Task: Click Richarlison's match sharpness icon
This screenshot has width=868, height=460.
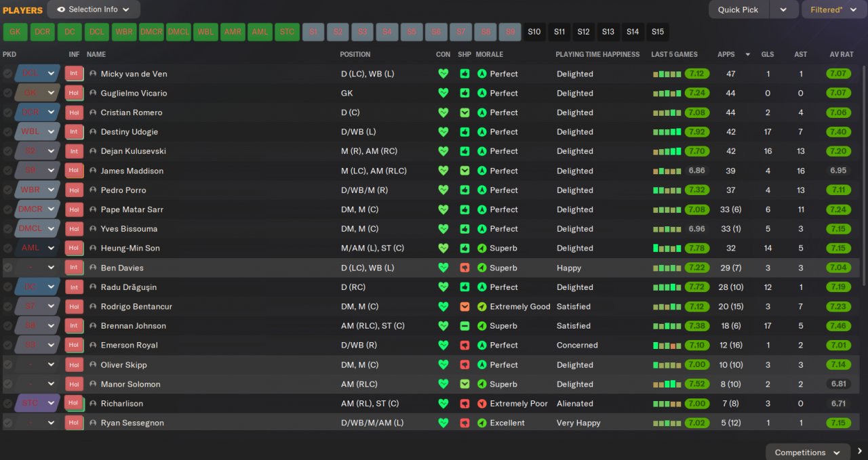Action: 465,404
